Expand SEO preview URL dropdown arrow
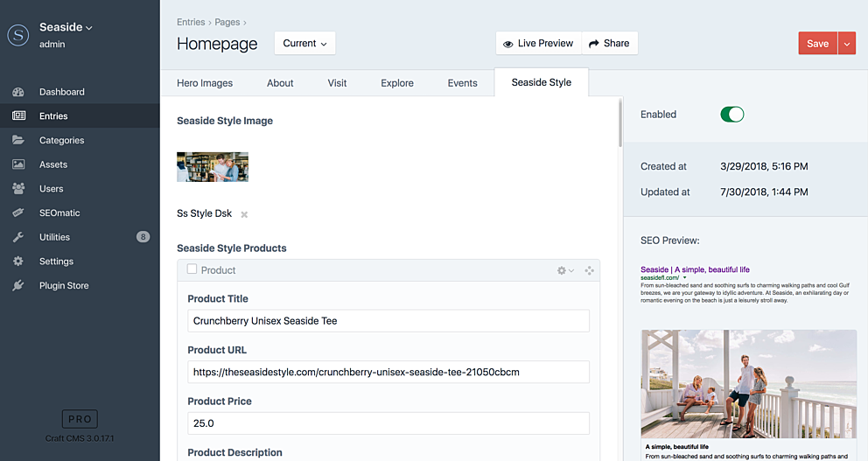The height and width of the screenshot is (461, 868). click(x=685, y=278)
